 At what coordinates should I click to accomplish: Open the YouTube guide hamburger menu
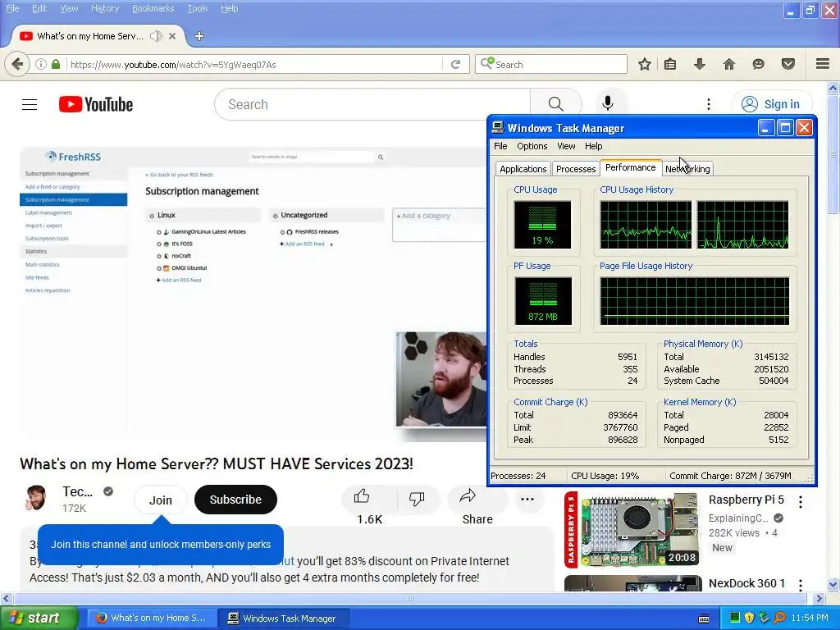[x=30, y=104]
